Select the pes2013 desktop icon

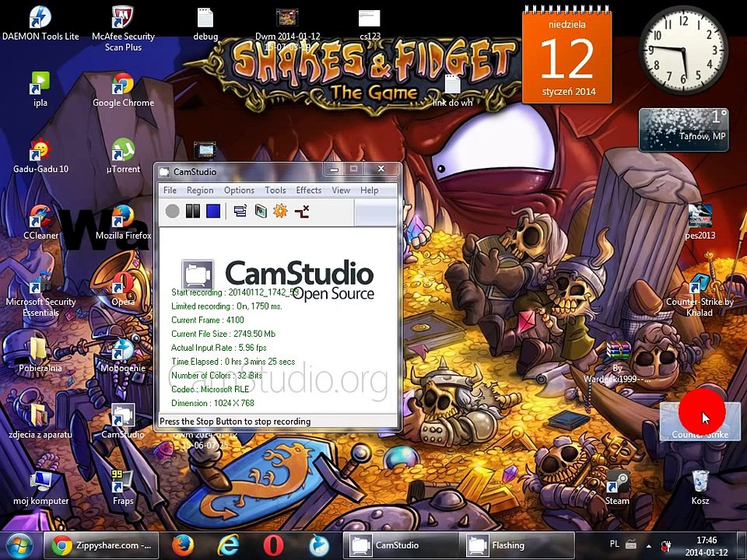700,222
